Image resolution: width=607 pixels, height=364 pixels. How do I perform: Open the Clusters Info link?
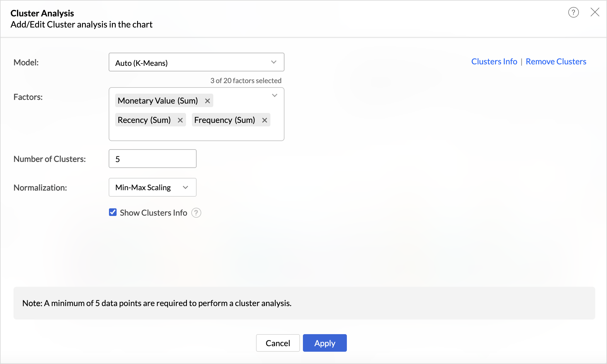click(494, 61)
